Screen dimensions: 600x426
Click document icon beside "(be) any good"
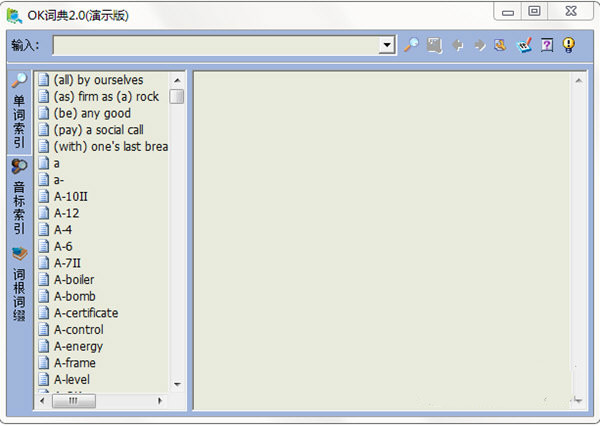(44, 113)
